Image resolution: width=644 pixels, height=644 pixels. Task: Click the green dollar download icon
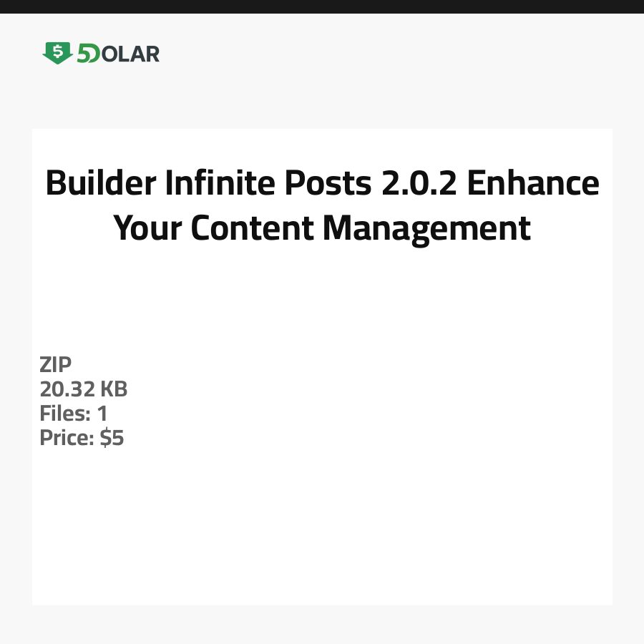coord(58,52)
